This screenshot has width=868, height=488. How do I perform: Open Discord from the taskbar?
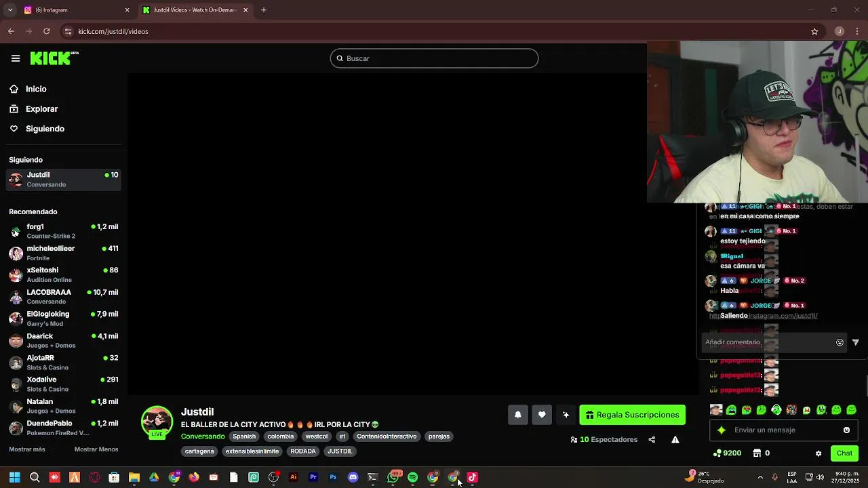tap(353, 477)
